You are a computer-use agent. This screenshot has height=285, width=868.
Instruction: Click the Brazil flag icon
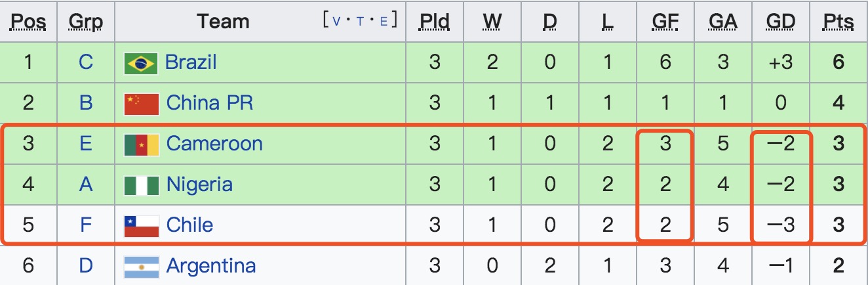141,64
